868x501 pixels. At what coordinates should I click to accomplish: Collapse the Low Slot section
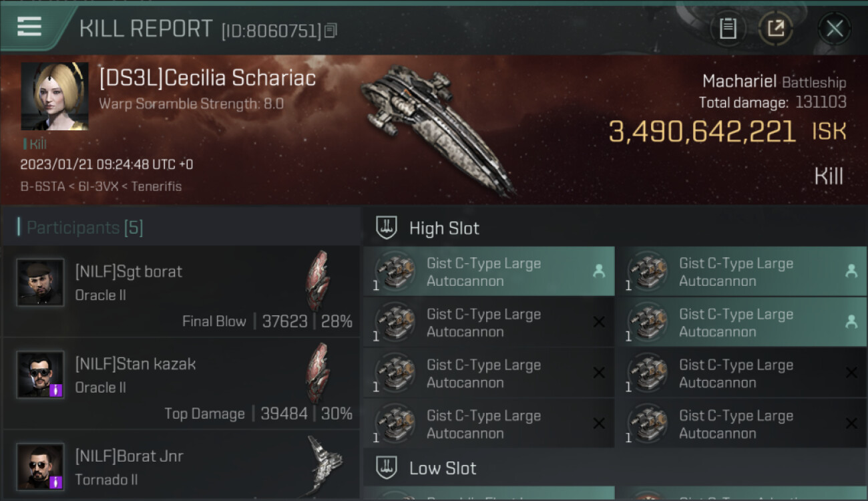pos(443,468)
